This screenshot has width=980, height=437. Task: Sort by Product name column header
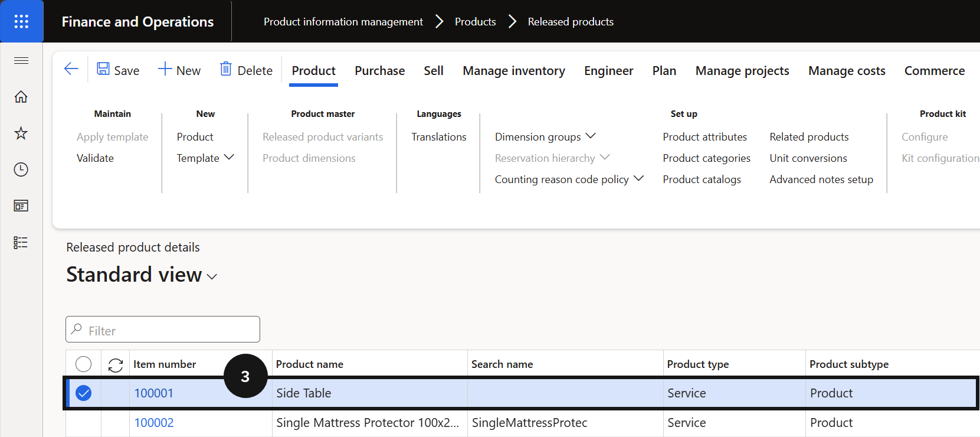pos(310,364)
